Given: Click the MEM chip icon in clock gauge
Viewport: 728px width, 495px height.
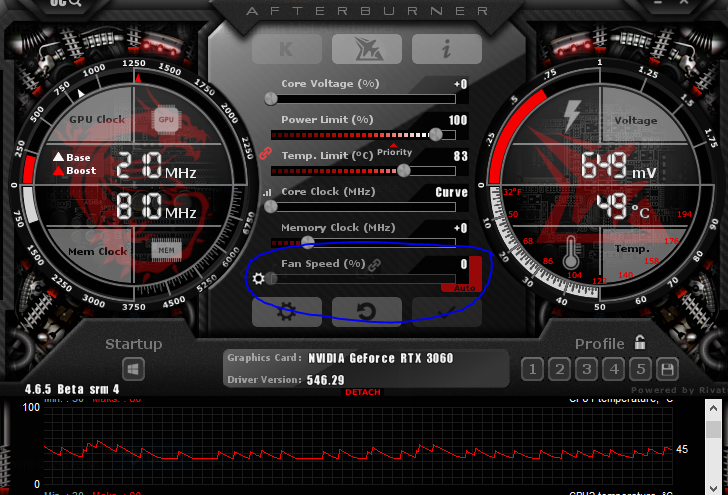Looking at the screenshot, I should (x=166, y=250).
